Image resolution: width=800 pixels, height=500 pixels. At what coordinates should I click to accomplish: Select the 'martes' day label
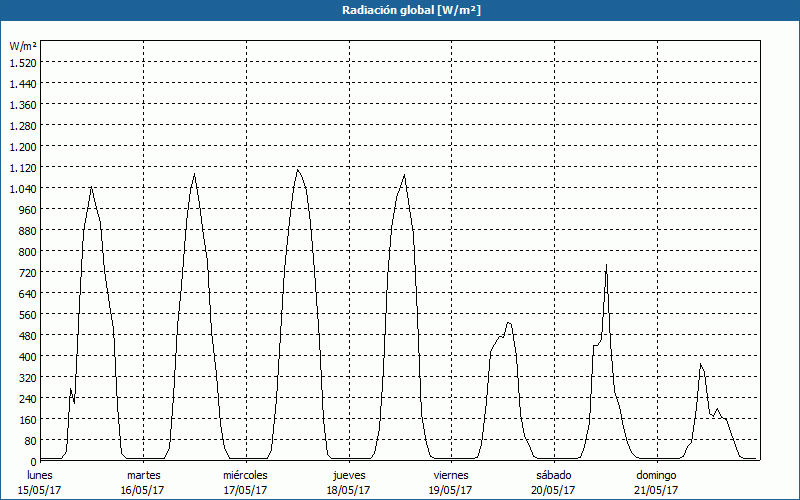point(143,474)
